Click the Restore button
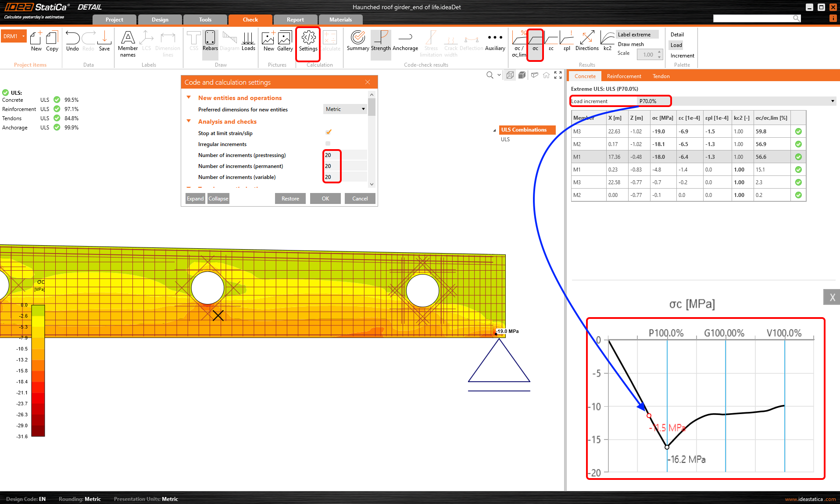 pos(290,199)
